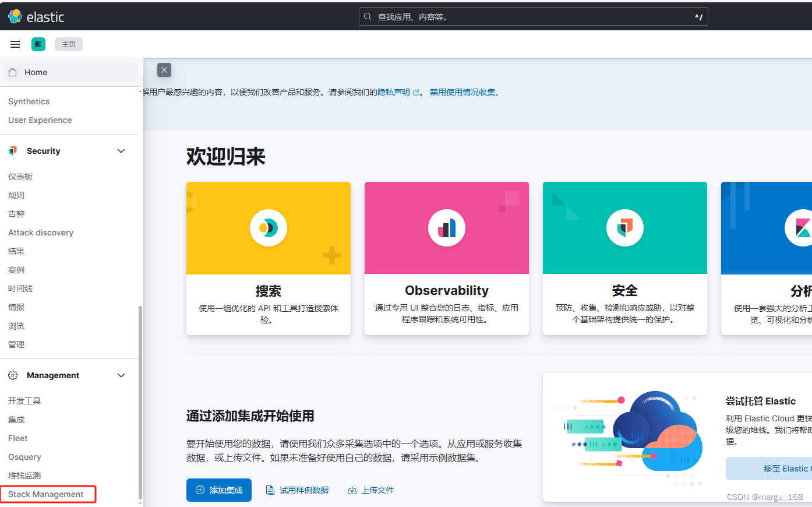
Task: Open Security 结果
Action: coord(16,251)
